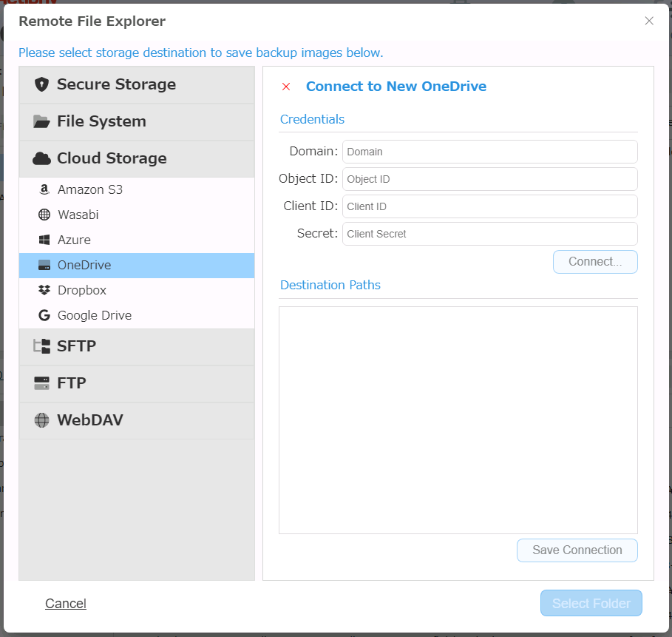
Task: Close the Remote File Explorer dialog
Action: click(x=649, y=21)
